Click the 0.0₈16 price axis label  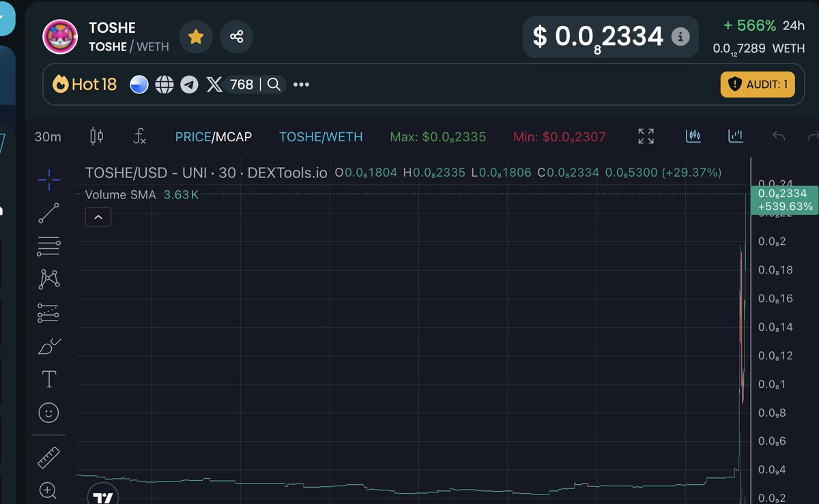click(x=776, y=299)
